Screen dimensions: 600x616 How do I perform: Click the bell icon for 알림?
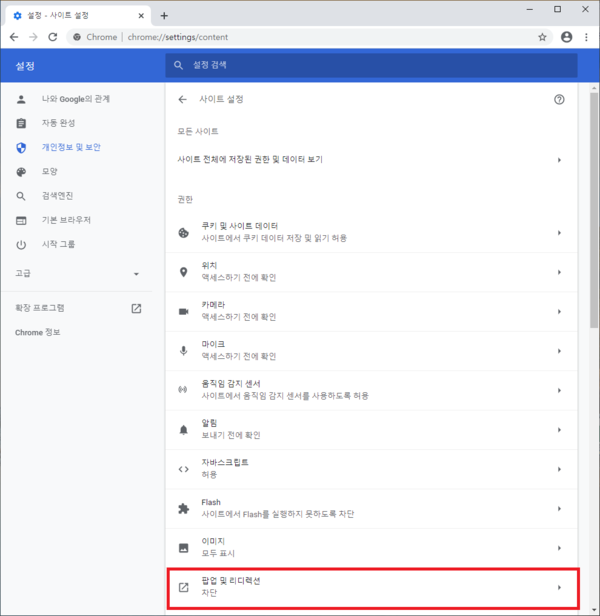pos(183,430)
